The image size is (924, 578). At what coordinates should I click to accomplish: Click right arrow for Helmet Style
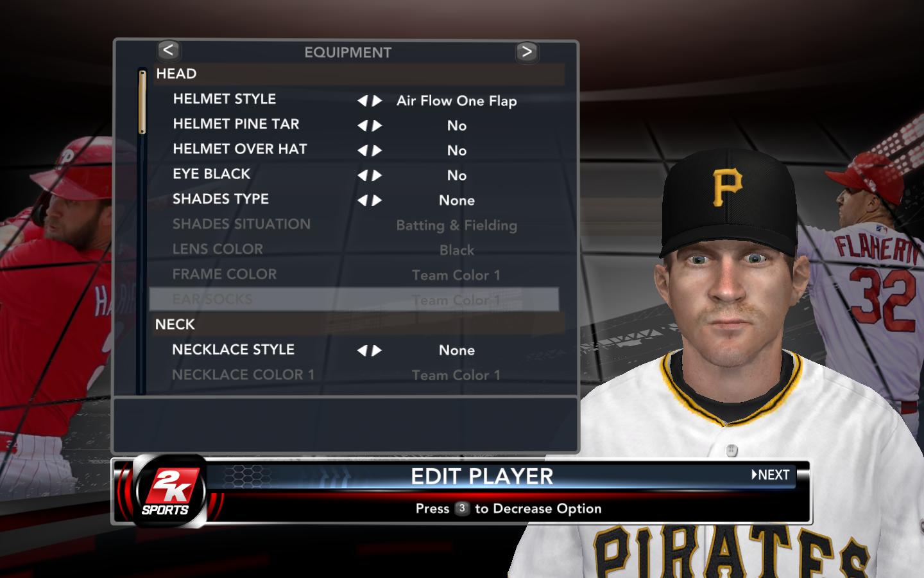coord(377,101)
